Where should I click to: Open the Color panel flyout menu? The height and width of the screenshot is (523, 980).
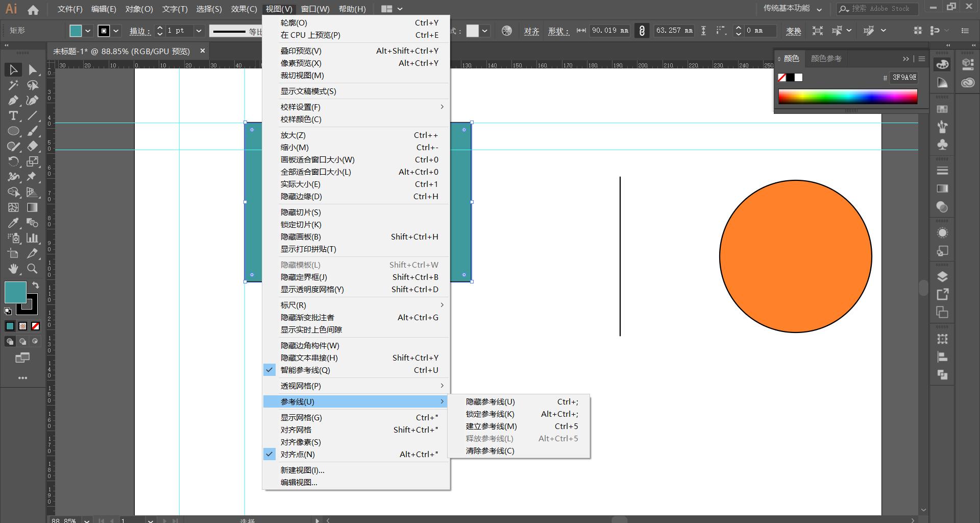922,58
